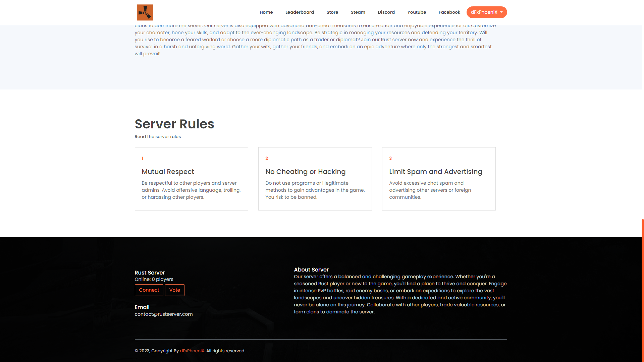Click the dFxPhoenix logo icon

(145, 12)
